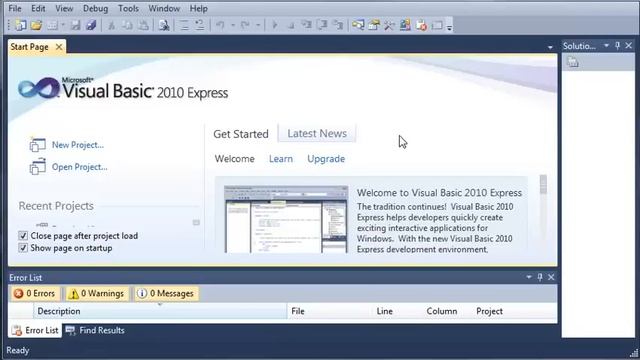Click the Save toolbar icon
640x360 pixels.
pyautogui.click(x=76, y=25)
